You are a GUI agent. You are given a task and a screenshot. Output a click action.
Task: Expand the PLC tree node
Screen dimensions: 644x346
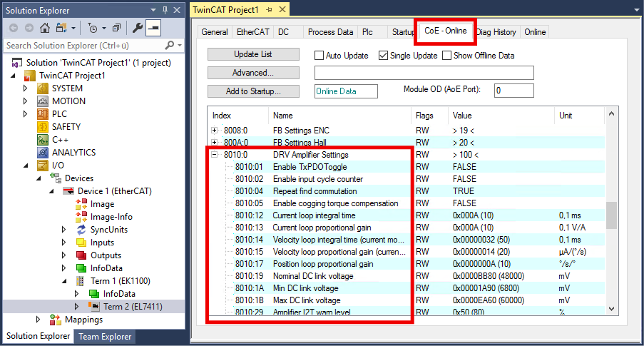click(26, 114)
